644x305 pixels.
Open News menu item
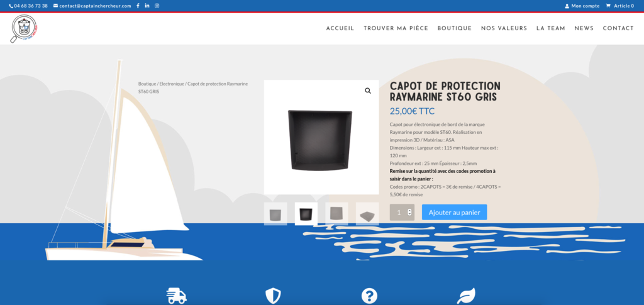coord(584,28)
